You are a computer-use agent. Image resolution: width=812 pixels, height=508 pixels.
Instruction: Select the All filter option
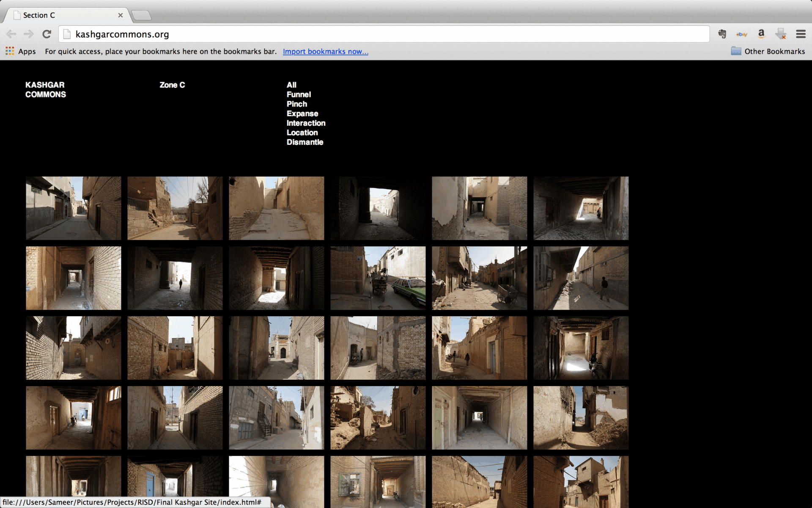291,85
